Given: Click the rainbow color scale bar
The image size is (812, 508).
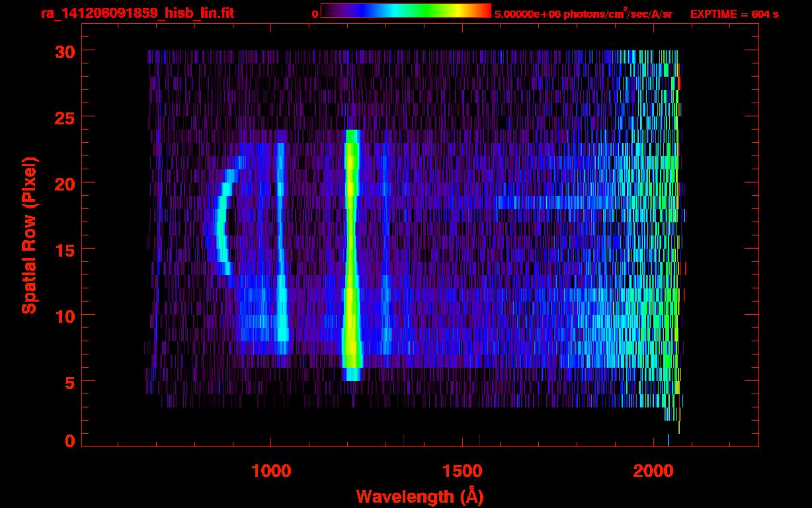Looking at the screenshot, I should pyautogui.click(x=405, y=11).
